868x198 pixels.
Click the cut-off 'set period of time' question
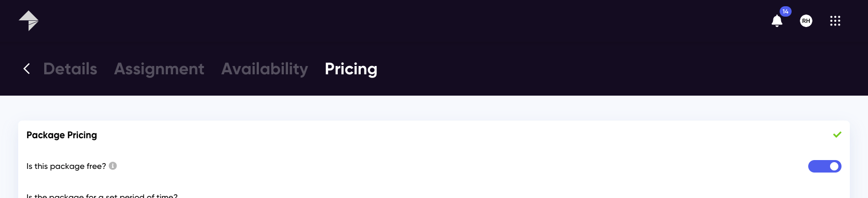[102, 195]
